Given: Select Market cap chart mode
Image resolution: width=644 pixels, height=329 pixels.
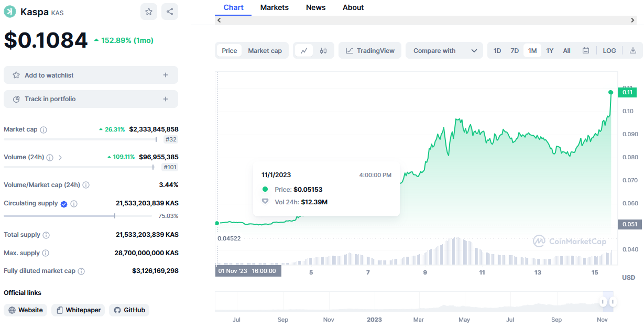Looking at the screenshot, I should tap(265, 51).
